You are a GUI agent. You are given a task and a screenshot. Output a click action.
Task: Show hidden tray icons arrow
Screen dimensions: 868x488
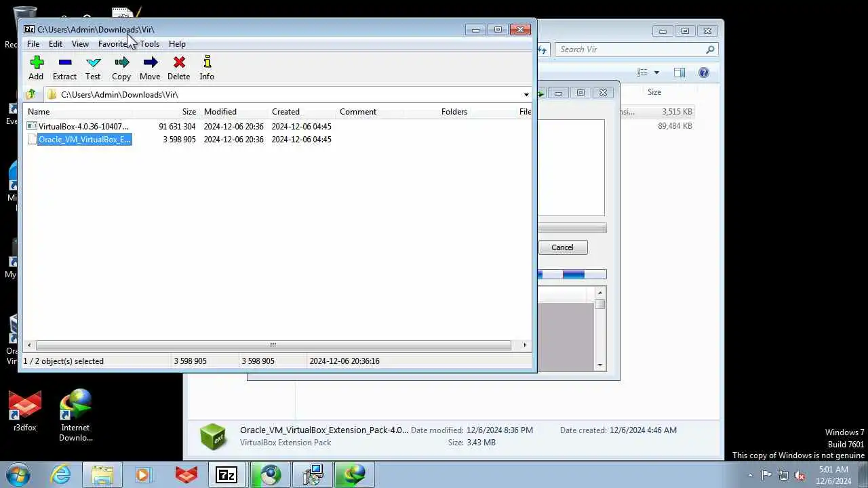coord(750,475)
